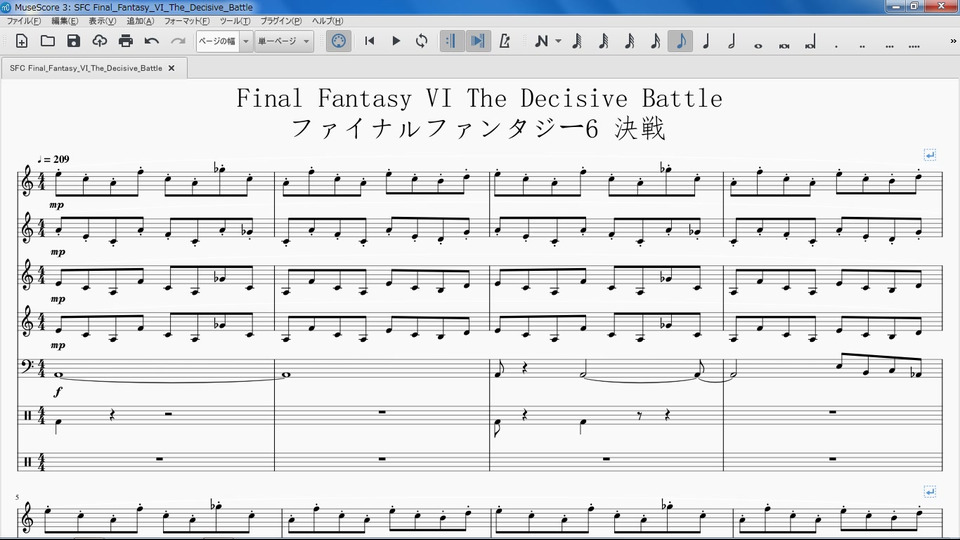This screenshot has width=960, height=540.
Task: Toggle the metronome icon
Action: (x=504, y=41)
